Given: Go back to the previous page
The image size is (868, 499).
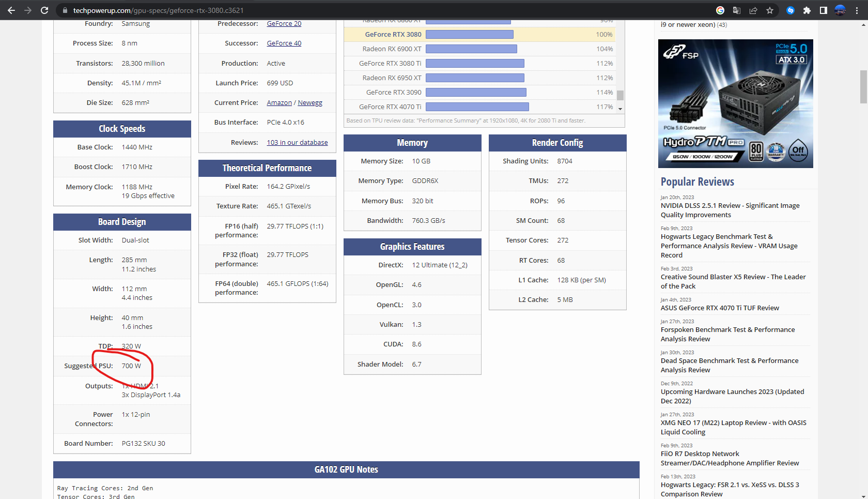Looking at the screenshot, I should click(x=11, y=10).
